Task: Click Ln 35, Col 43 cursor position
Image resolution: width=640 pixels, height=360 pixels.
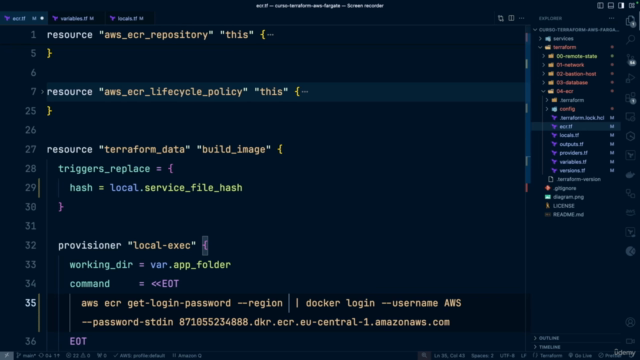Action: [449, 356]
